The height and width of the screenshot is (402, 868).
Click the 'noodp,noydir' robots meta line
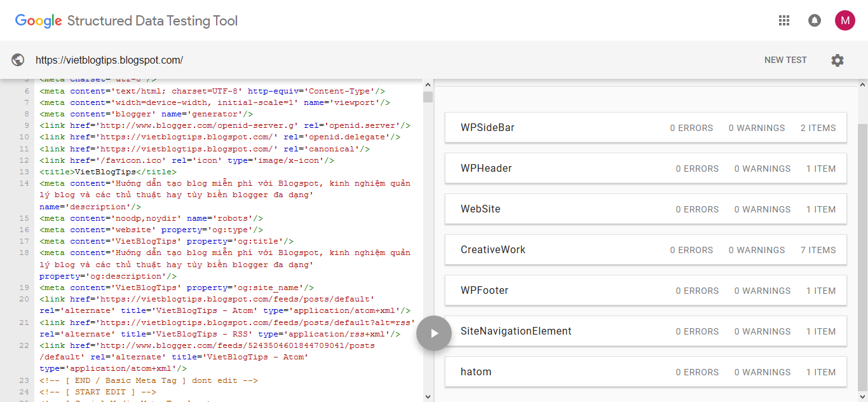tap(151, 218)
